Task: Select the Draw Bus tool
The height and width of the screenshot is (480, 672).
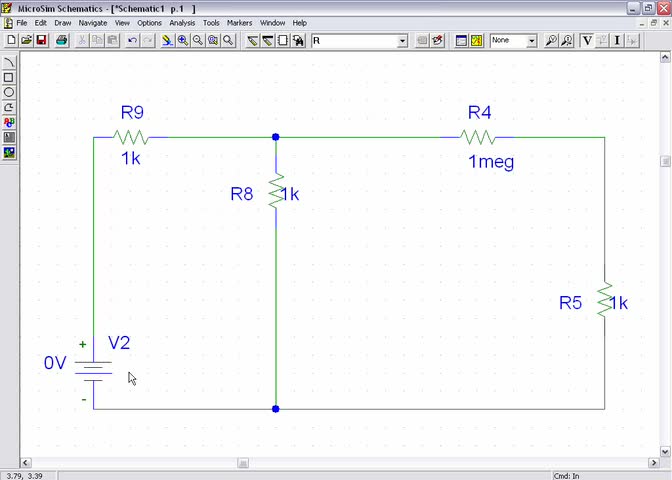Action: [268, 40]
